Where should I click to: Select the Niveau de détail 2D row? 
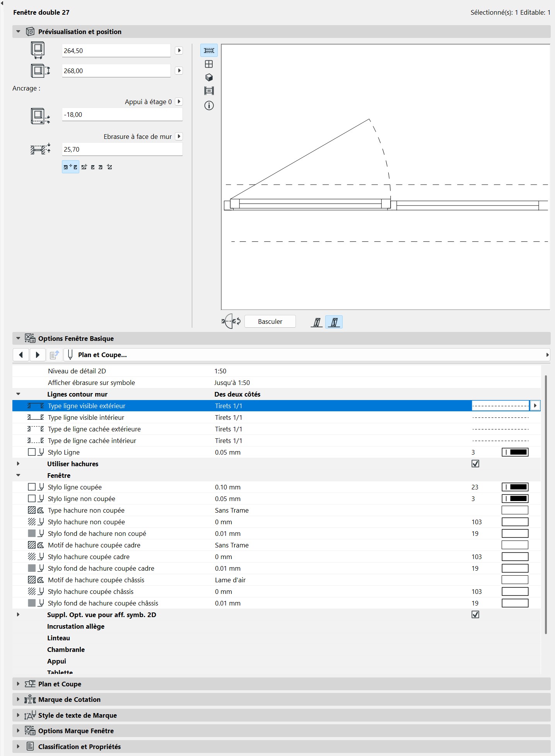(x=277, y=371)
